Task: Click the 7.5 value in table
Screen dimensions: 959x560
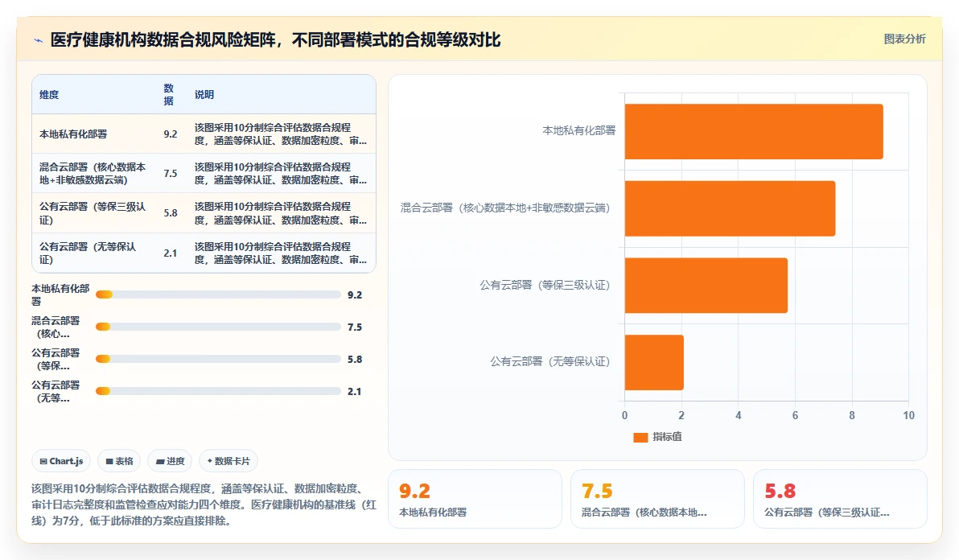Action: pyautogui.click(x=171, y=174)
